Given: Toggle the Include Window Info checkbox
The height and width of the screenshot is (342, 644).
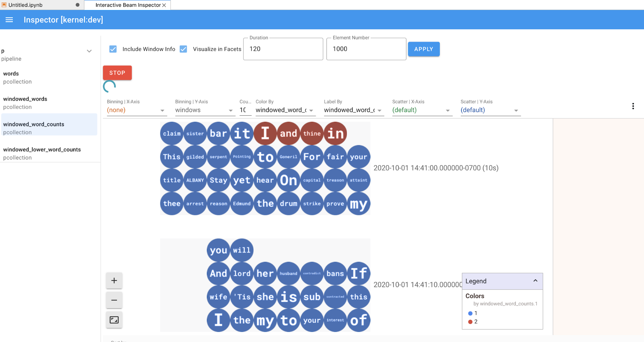Looking at the screenshot, I should [x=113, y=49].
